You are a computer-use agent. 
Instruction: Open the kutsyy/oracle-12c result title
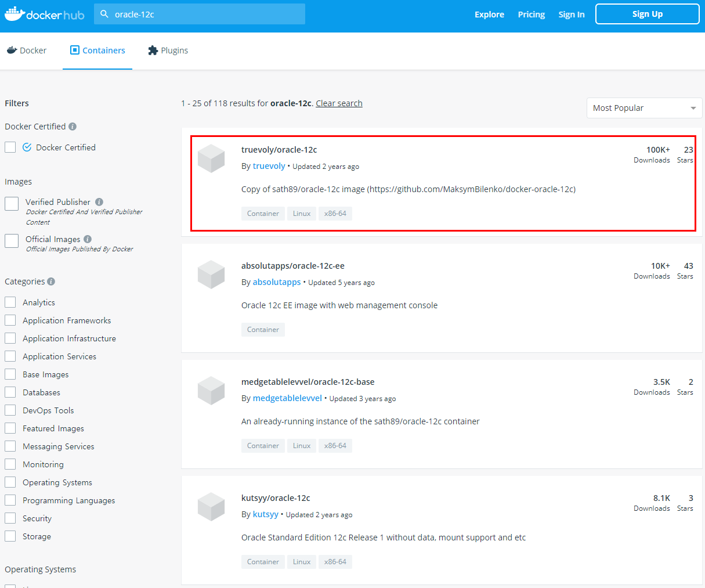point(276,498)
